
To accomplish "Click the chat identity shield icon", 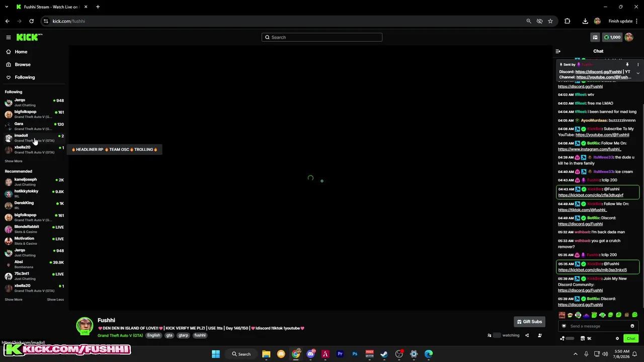I will tap(564, 326).
